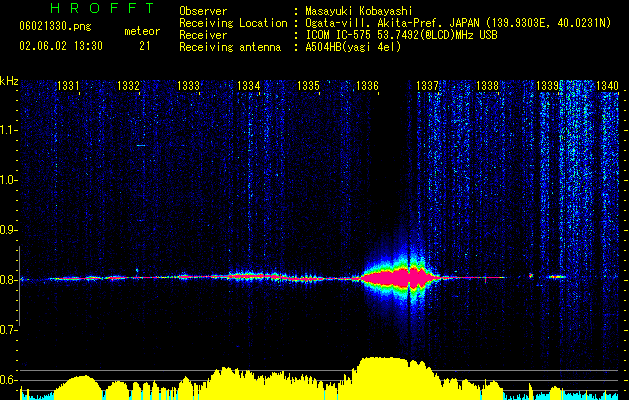Click the date stamp 02.06.02 13:30
Image resolution: width=629 pixels, height=400 pixels.
point(61,46)
